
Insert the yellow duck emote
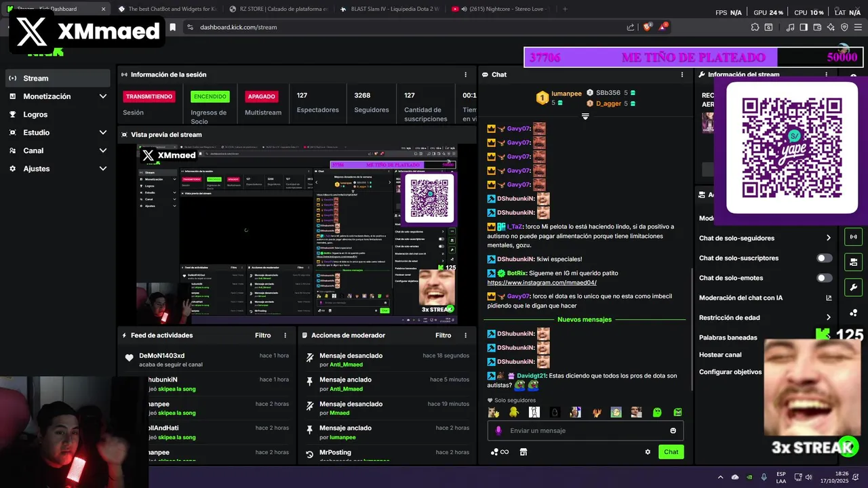513,412
